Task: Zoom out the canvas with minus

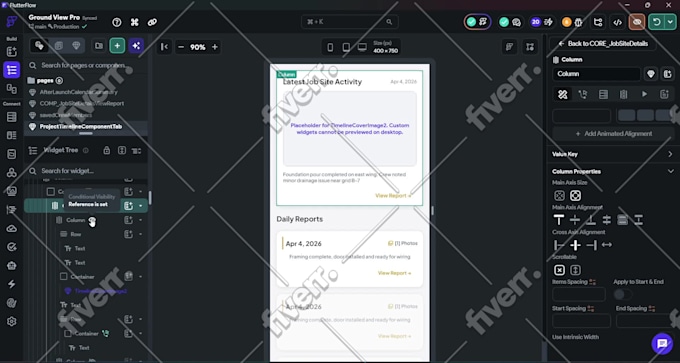Action: (x=181, y=47)
